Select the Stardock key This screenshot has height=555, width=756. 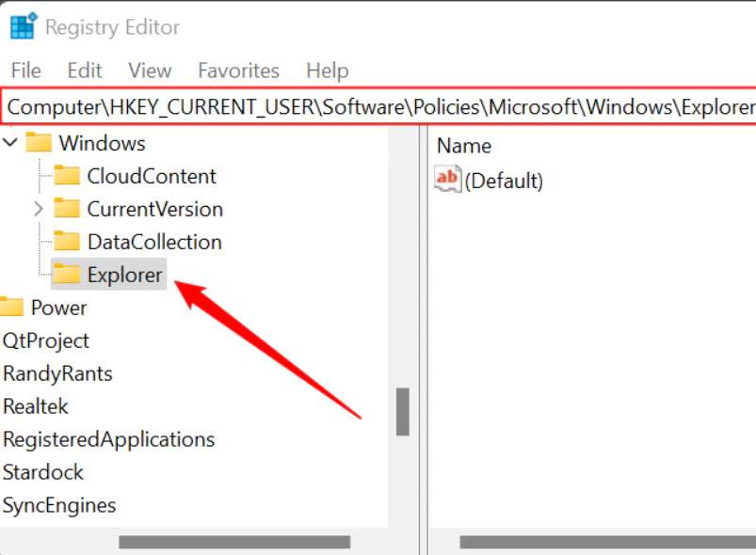point(43,472)
